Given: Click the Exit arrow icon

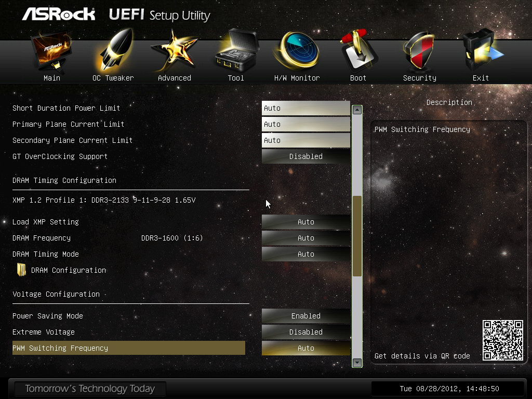Looking at the screenshot, I should pos(482,50).
